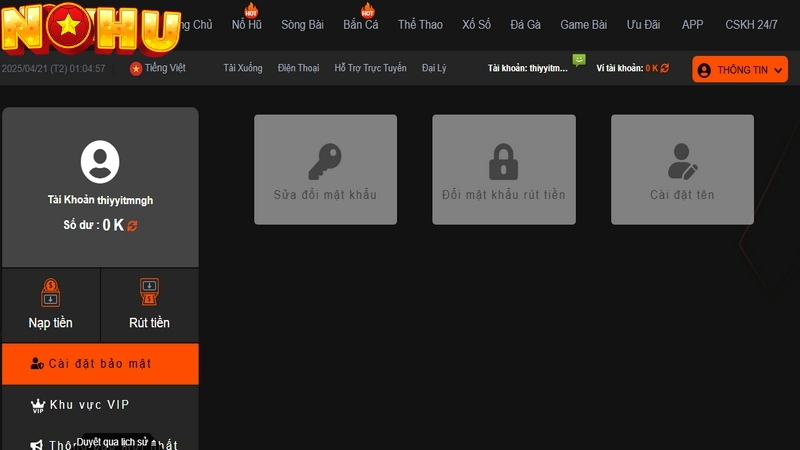Click the padlock withdrawal password icon
This screenshot has width=800, height=450.
[x=504, y=161]
